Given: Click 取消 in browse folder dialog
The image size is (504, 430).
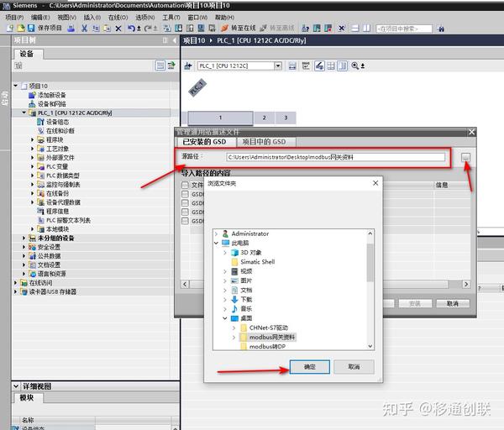Looking at the screenshot, I should click(x=354, y=367).
